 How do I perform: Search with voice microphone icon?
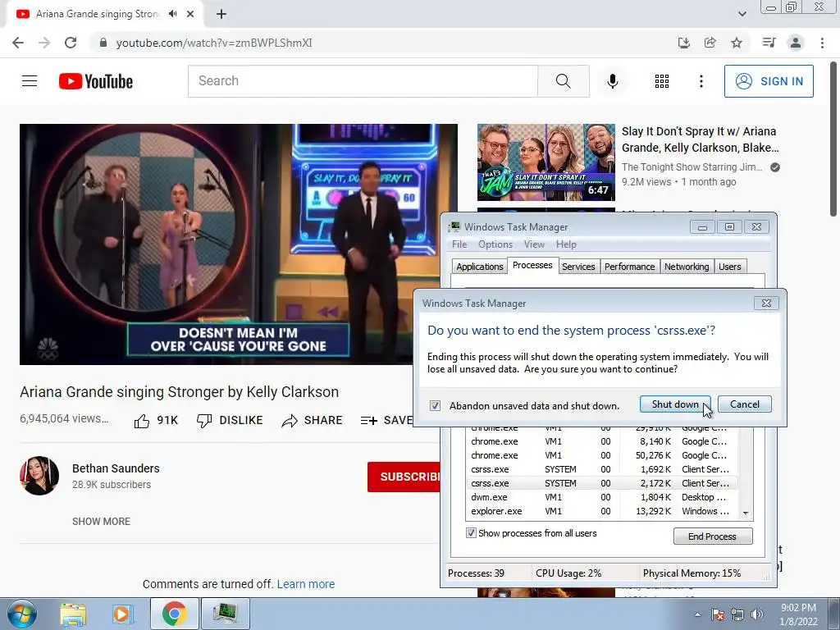click(612, 81)
